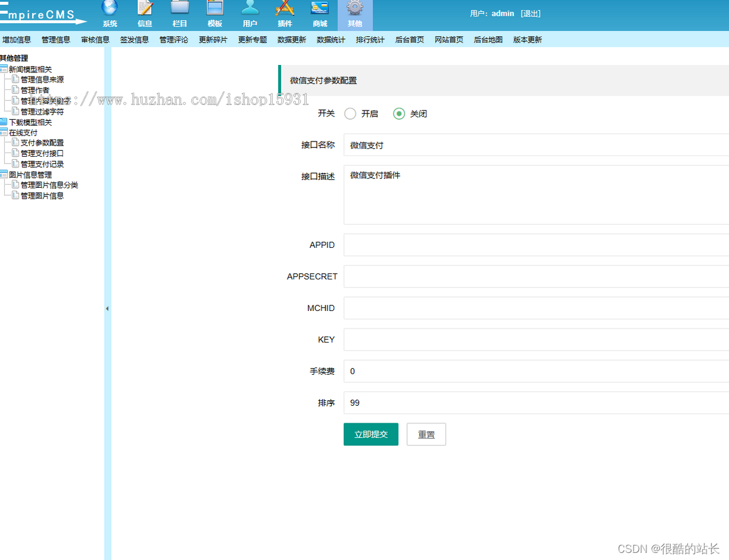Open 排行统计 in the submenu bar

pyautogui.click(x=371, y=40)
